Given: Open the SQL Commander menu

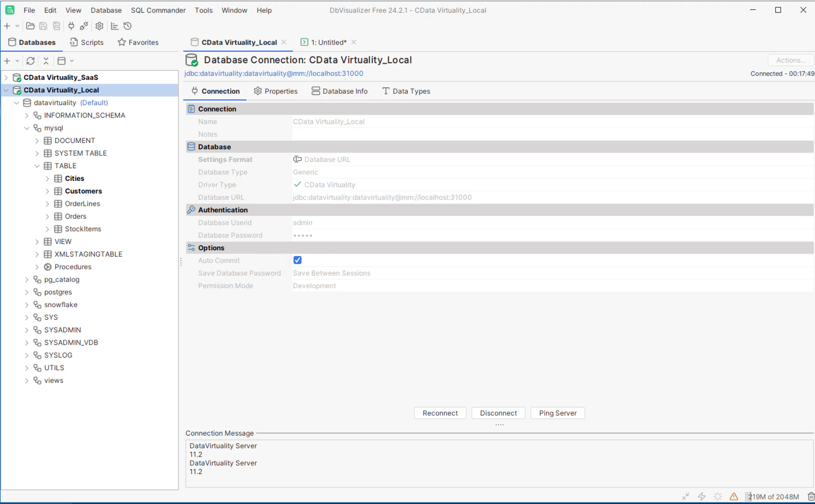Looking at the screenshot, I should (x=158, y=10).
